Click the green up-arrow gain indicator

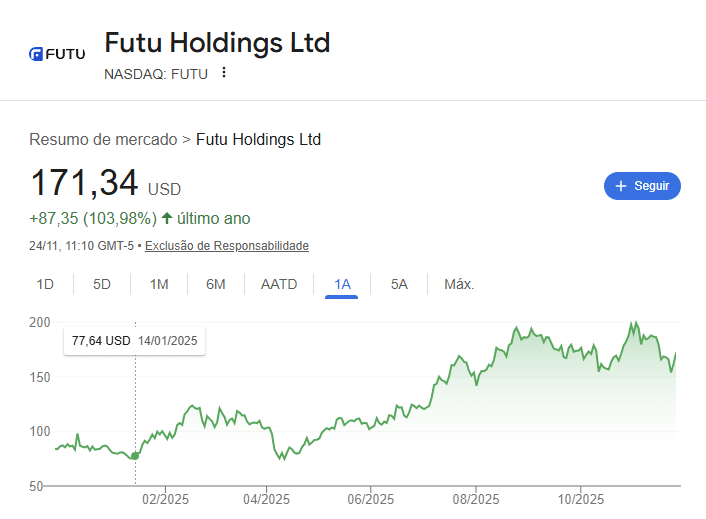(167, 218)
